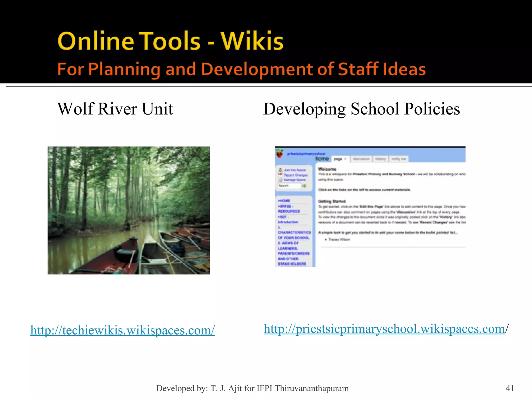This screenshot has width=532, height=399.
Task: Click the apple logo in wiki screenshot
Action: [280, 154]
